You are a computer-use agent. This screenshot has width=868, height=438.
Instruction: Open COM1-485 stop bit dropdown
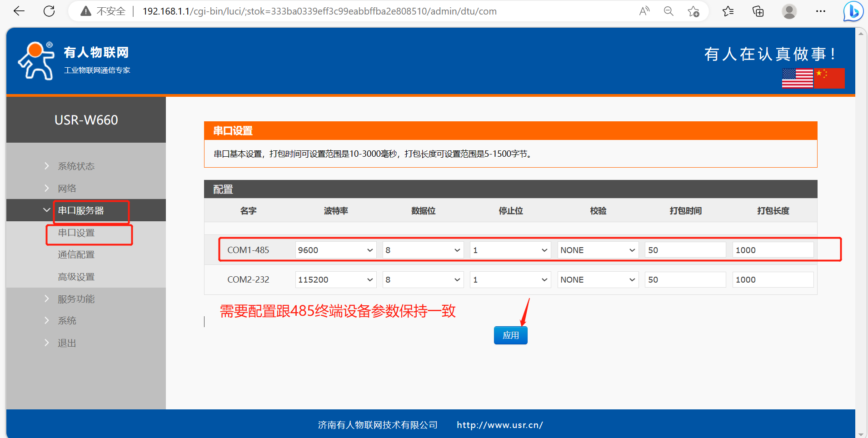click(x=510, y=250)
